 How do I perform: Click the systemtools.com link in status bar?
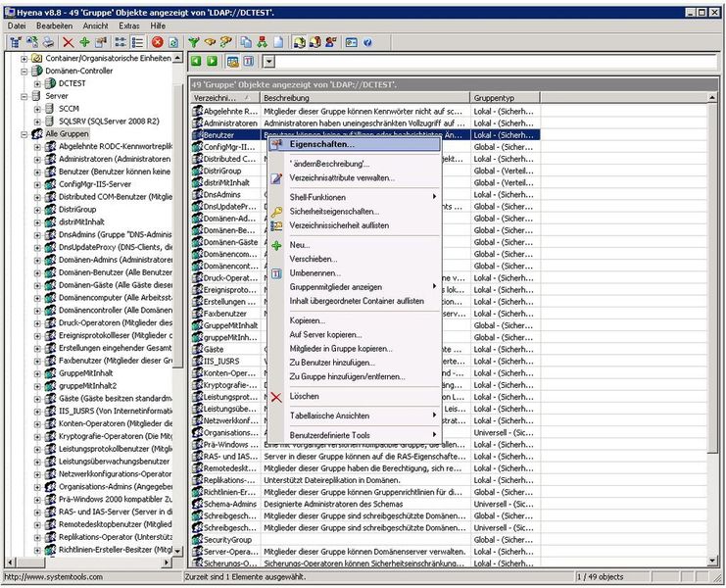(54, 577)
